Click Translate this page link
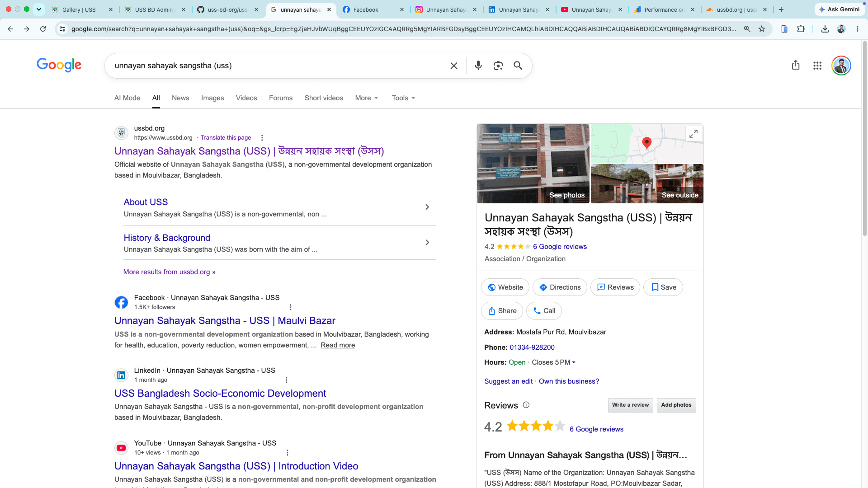Viewport: 868px width, 488px height. pyautogui.click(x=226, y=138)
